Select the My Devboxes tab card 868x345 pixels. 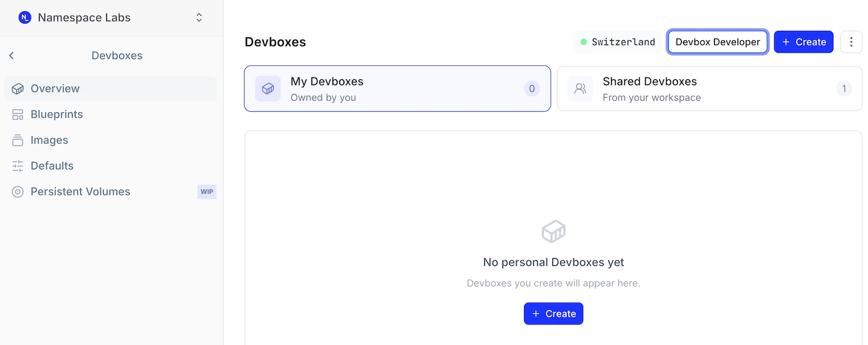tap(398, 88)
